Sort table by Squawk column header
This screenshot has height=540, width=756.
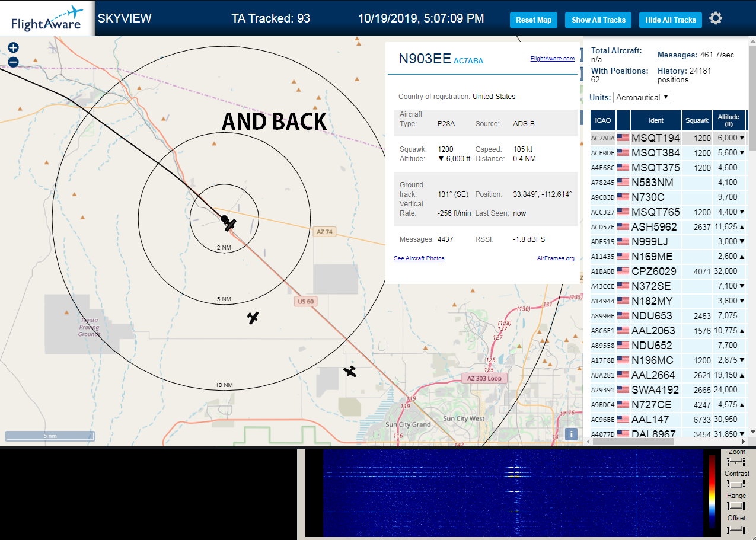pos(697,120)
